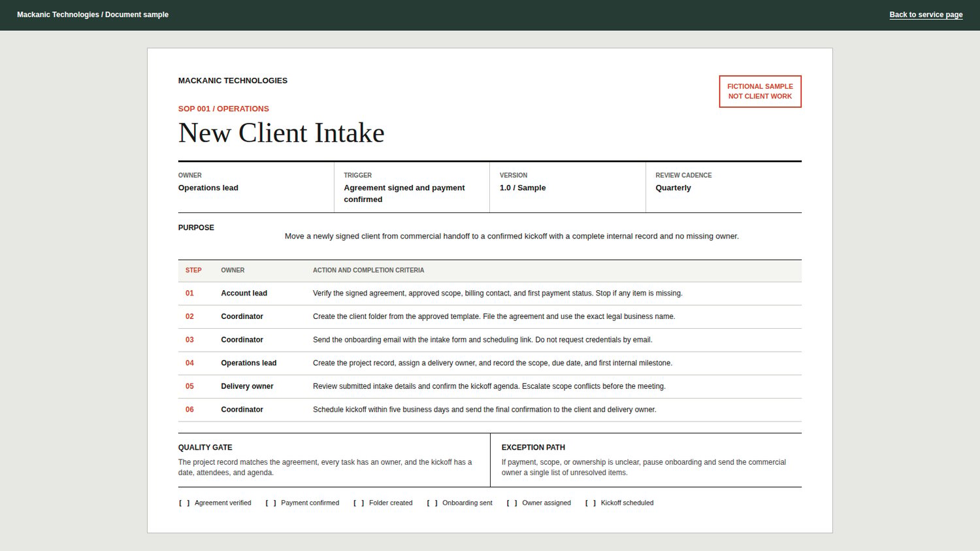Viewport: 980px width, 551px height.
Task: Select the Agreement signed and payment confirmed trigger
Action: coord(404,193)
